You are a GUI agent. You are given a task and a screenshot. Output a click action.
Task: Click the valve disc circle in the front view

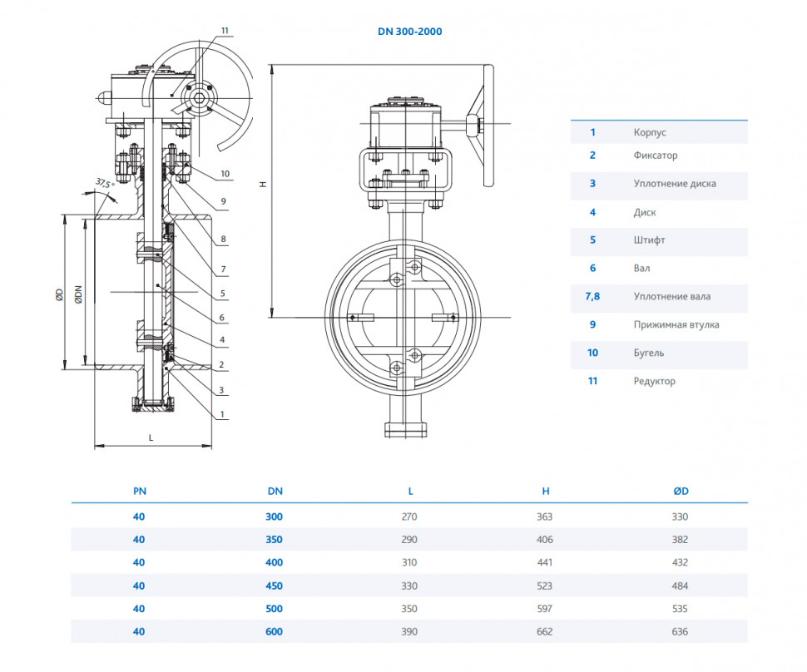[x=403, y=318]
